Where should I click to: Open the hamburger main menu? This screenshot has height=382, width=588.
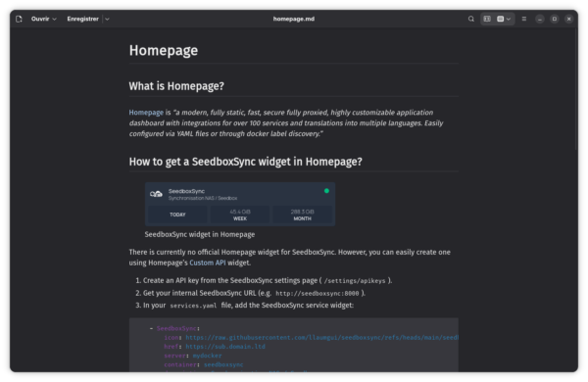(524, 19)
